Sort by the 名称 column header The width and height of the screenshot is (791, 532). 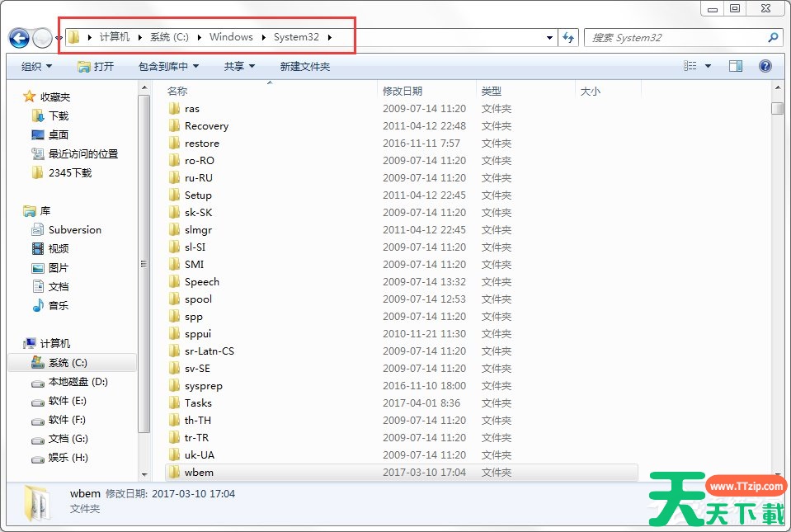click(177, 92)
